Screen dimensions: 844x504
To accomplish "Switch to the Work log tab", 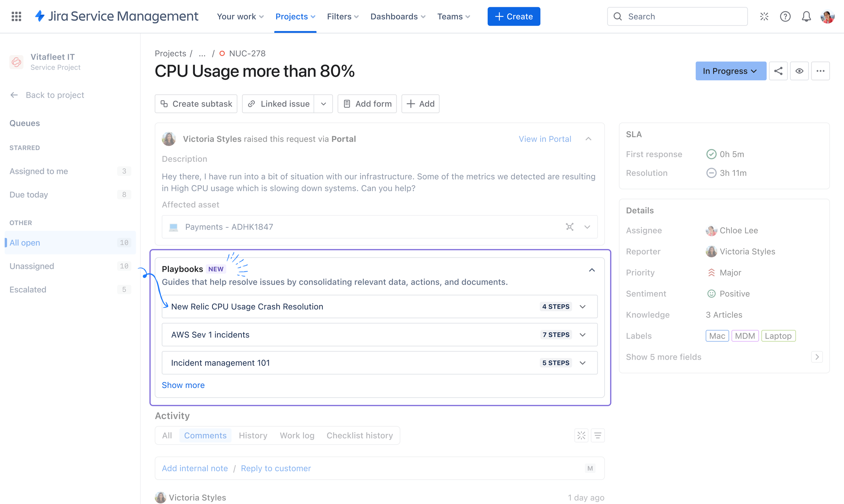I will click(x=296, y=435).
